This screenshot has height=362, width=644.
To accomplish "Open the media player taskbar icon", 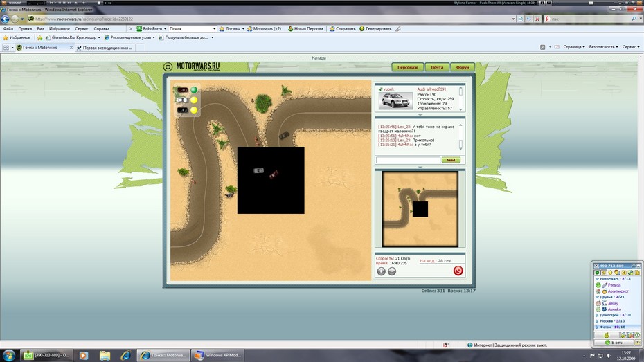I will pos(83,356).
